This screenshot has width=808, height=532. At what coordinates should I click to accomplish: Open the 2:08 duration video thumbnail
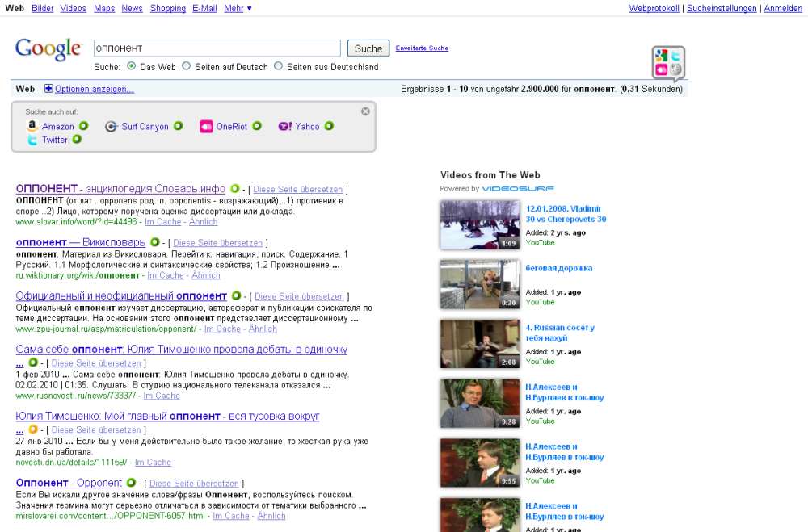click(480, 344)
